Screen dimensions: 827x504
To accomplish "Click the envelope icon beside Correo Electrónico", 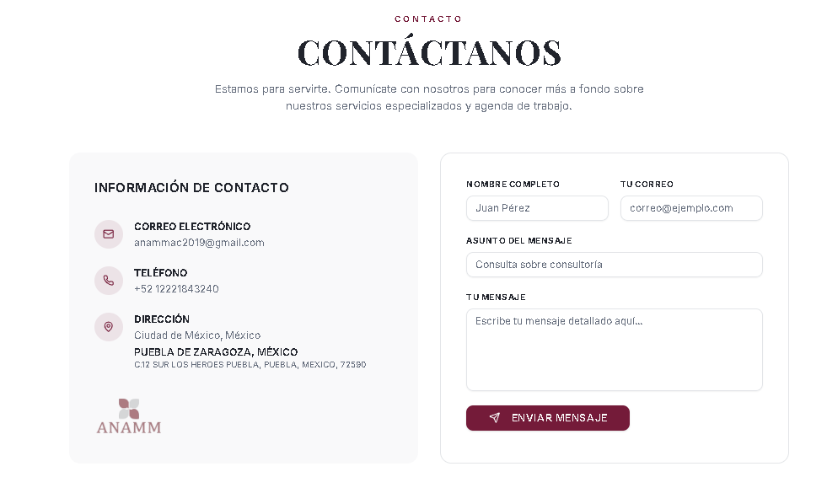I will [x=109, y=234].
